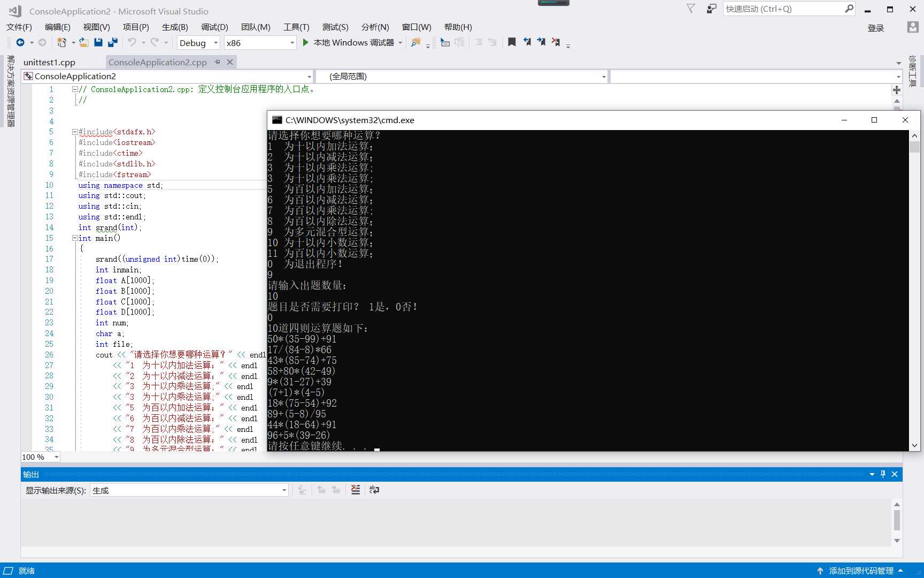Click the Undo arrow icon
This screenshot has width=924, height=578.
point(132,42)
